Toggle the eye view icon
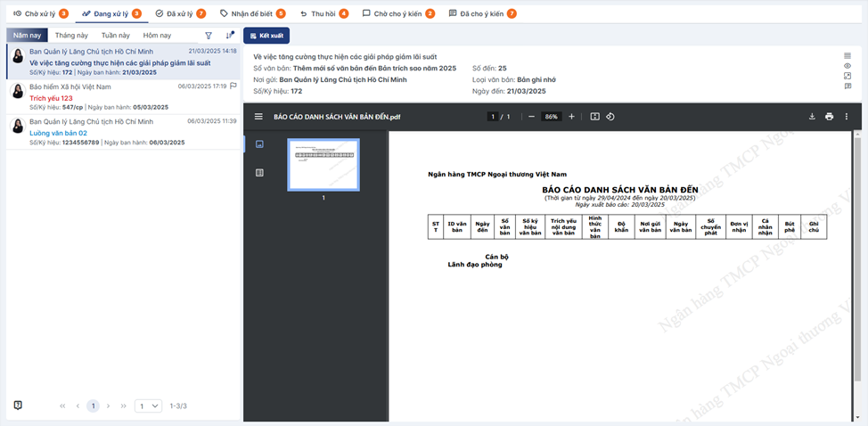The image size is (868, 426). pyautogui.click(x=848, y=66)
